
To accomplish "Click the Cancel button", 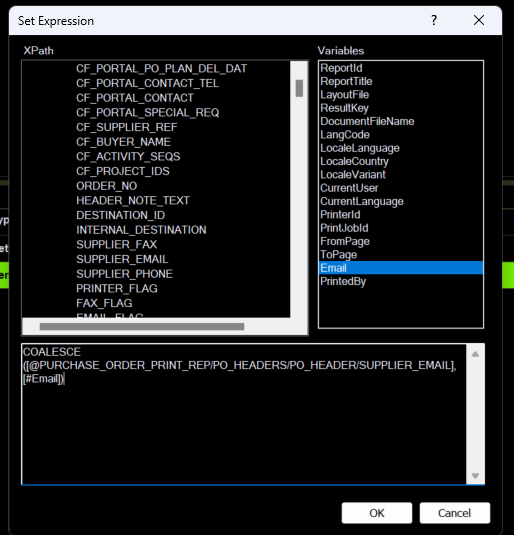I will click(x=455, y=512).
